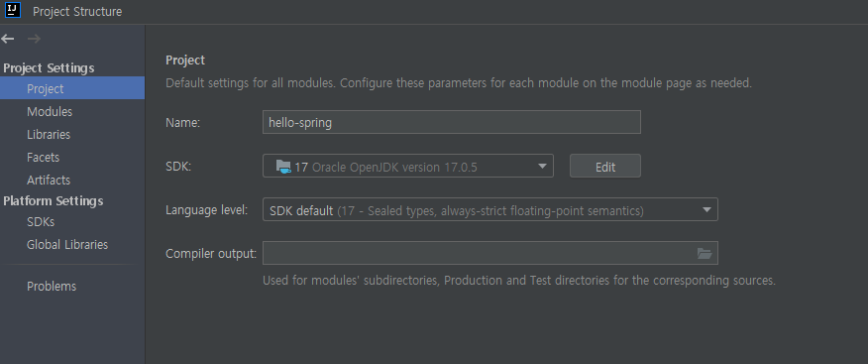Click the hello-spring Name input field

pyautogui.click(x=451, y=122)
